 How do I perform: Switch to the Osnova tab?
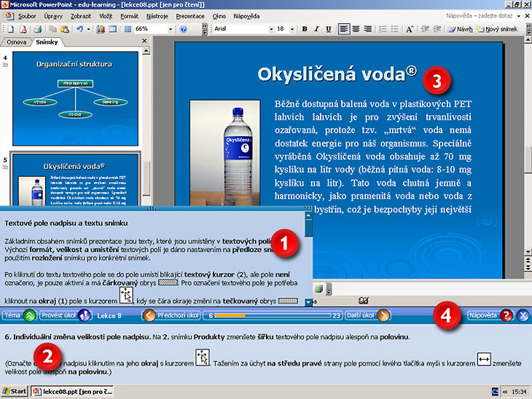(16, 42)
